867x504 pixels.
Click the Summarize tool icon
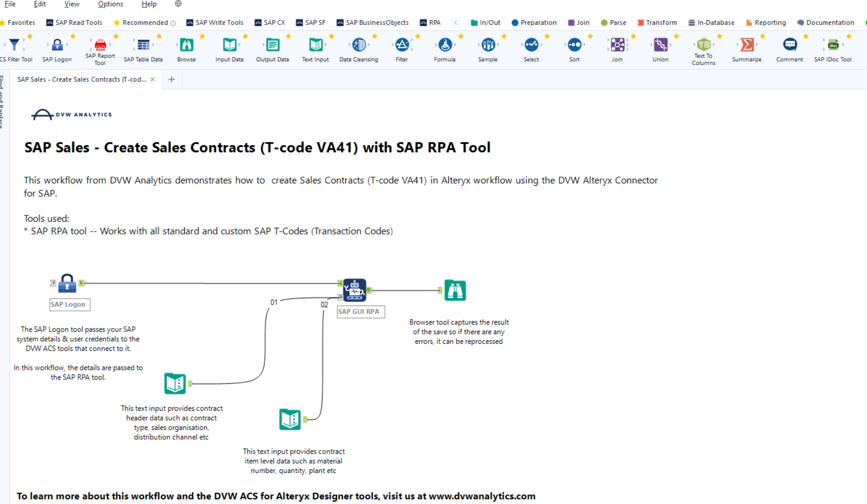(746, 45)
